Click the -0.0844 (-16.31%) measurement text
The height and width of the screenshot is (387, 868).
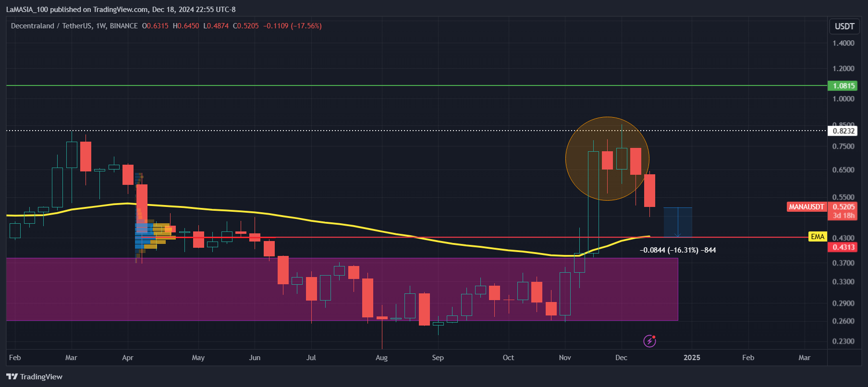pos(678,250)
